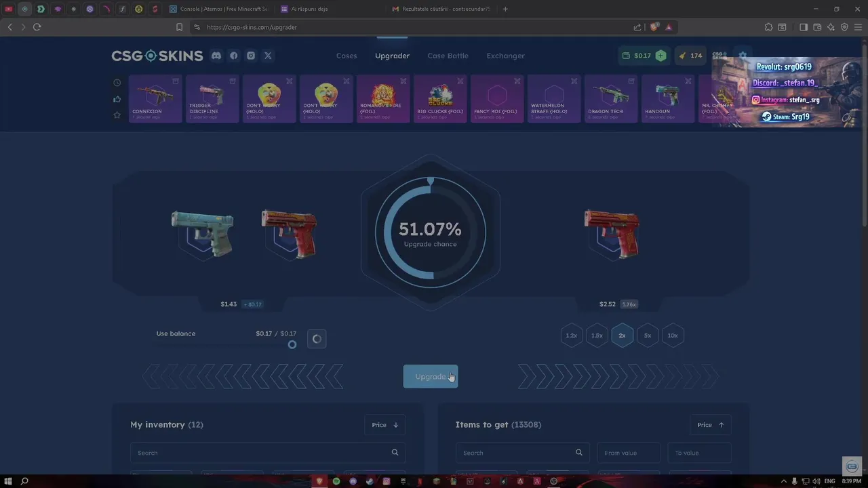Open the settings gear icon in header
The width and height of the screenshot is (868, 488).
(743, 56)
